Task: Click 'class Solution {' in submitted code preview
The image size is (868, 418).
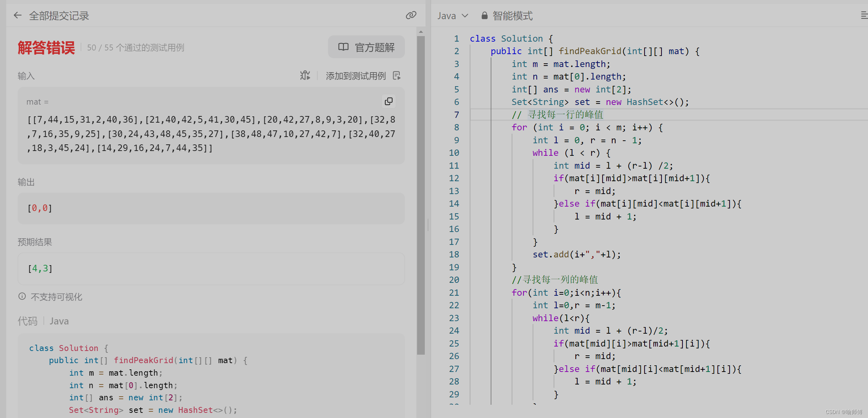Action: click(69, 348)
